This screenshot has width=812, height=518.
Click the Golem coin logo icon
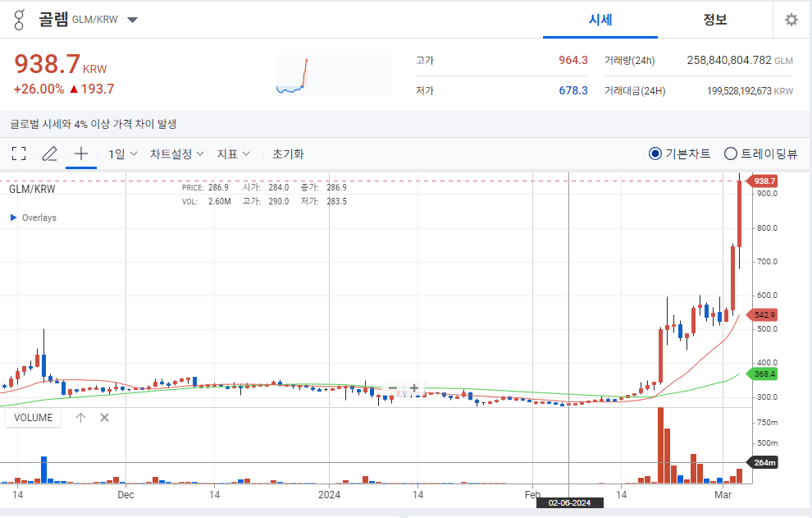pos(19,21)
